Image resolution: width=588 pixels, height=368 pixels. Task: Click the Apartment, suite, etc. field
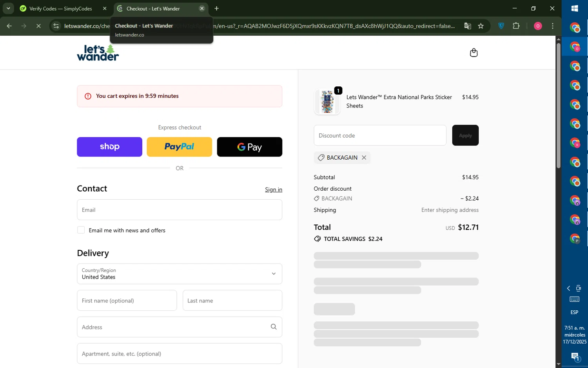pyautogui.click(x=180, y=353)
